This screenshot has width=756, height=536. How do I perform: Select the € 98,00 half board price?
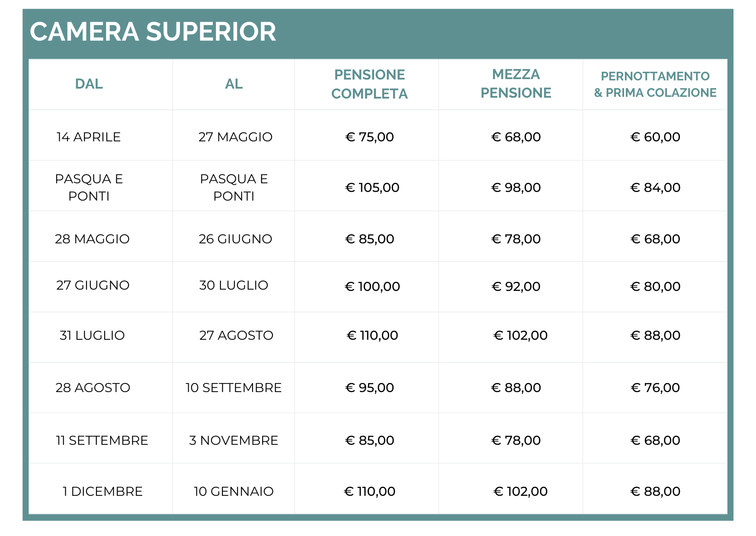click(516, 188)
